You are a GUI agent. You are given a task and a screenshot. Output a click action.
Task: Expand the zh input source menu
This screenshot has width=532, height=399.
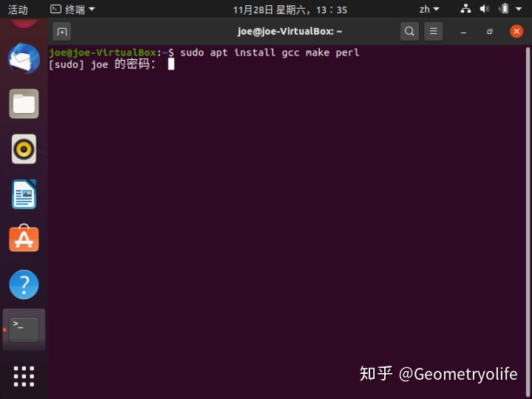429,9
